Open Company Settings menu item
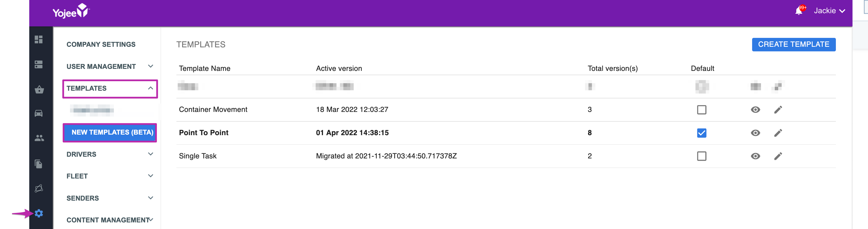868x229 pixels. point(101,44)
